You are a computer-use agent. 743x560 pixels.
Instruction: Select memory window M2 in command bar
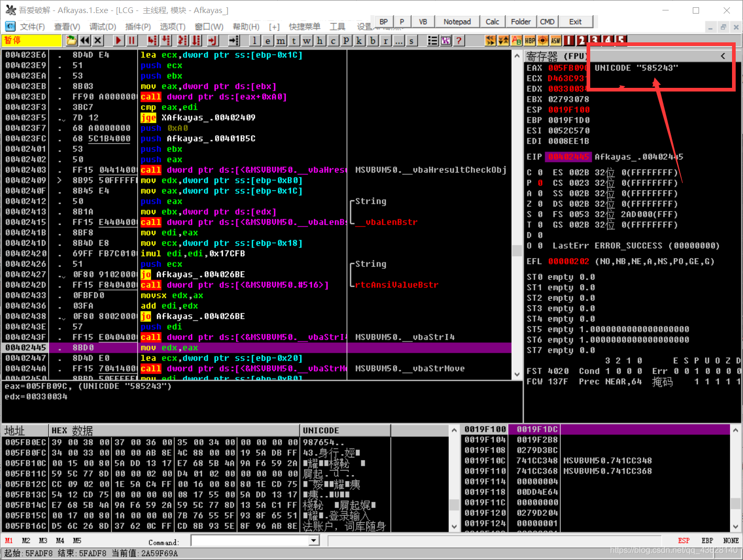[x=26, y=541]
